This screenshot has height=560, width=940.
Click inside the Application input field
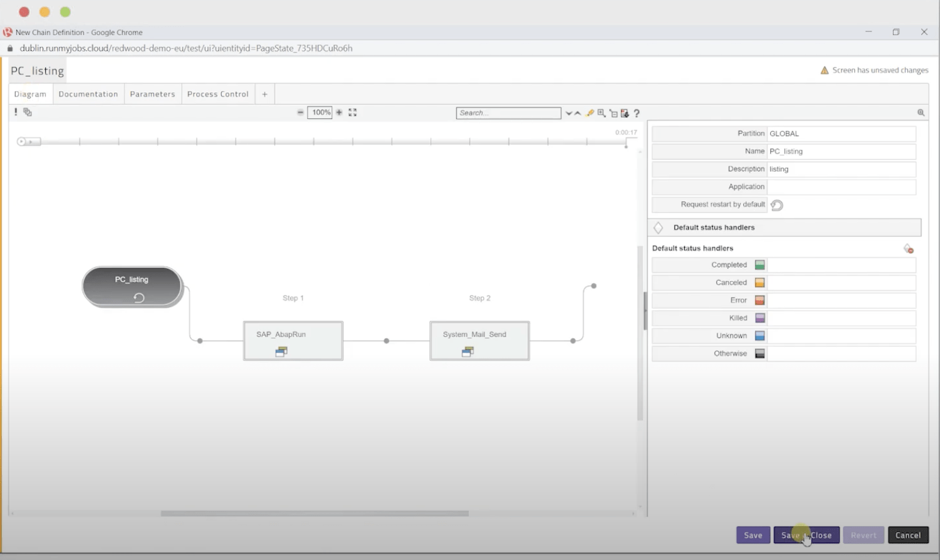841,187
